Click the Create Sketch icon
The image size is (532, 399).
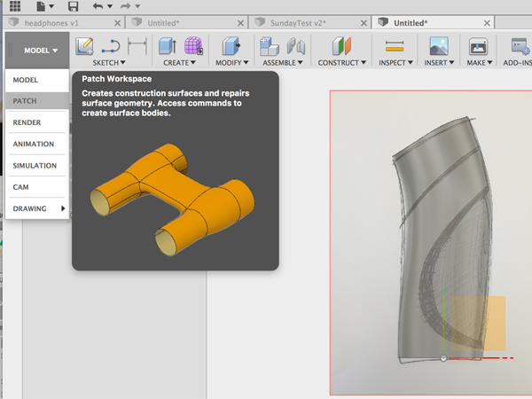(84, 46)
